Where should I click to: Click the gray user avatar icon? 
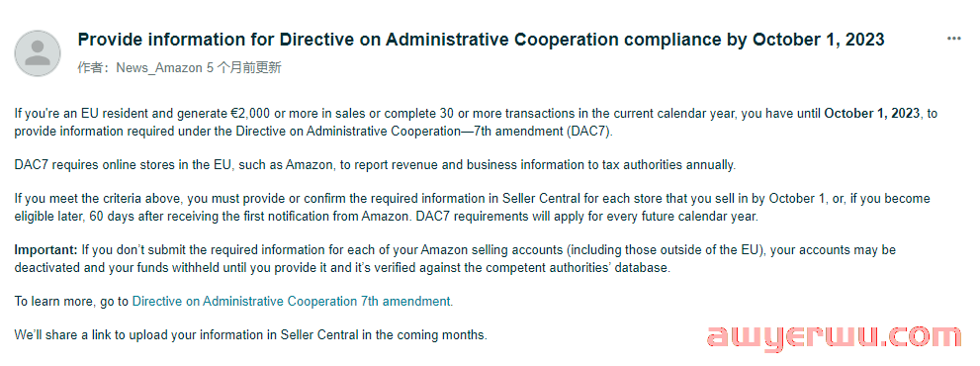click(x=38, y=53)
